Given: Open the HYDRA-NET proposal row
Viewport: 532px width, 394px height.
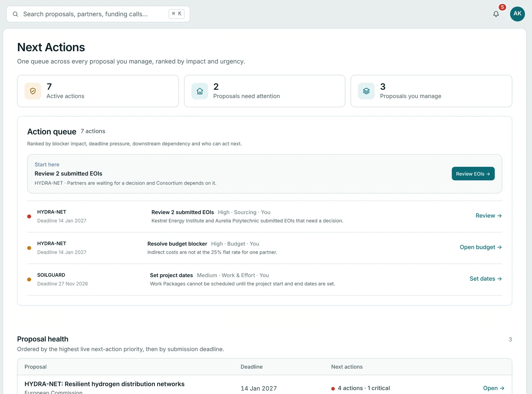Looking at the screenshot, I should tap(493, 388).
